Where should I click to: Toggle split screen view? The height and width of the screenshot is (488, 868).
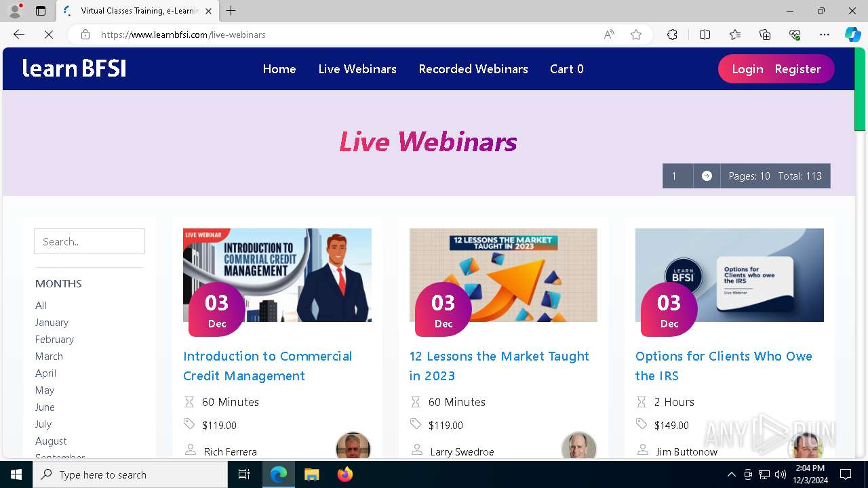coord(705,35)
